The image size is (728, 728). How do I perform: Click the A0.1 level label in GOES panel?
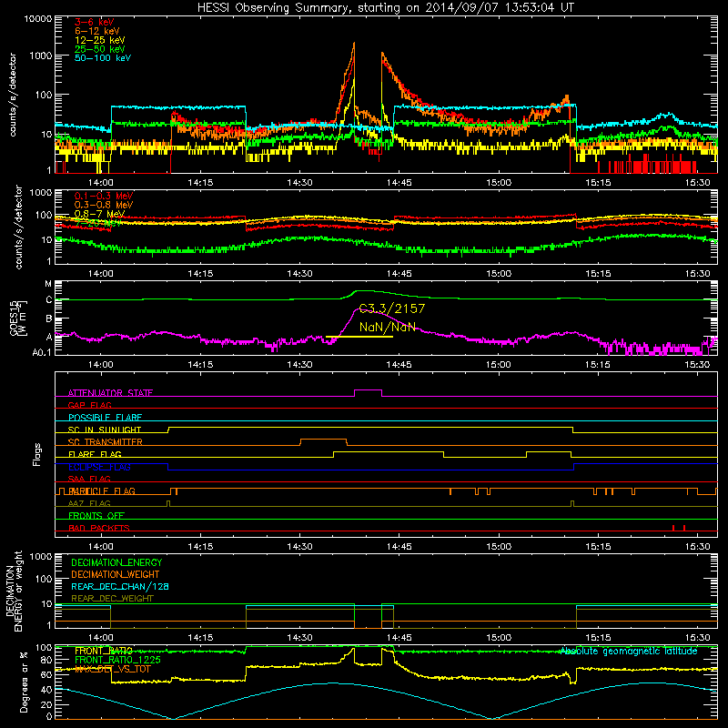tap(42, 353)
